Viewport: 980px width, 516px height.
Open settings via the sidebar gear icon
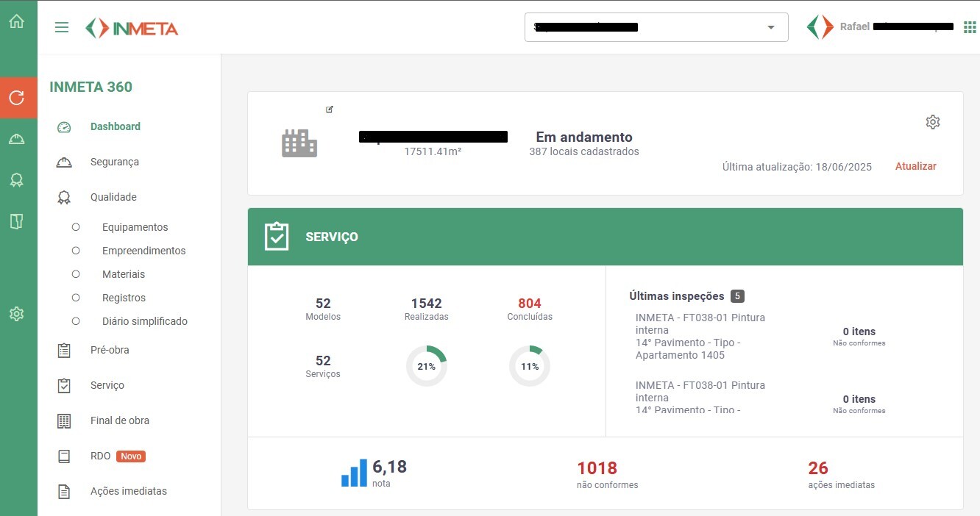[18, 314]
